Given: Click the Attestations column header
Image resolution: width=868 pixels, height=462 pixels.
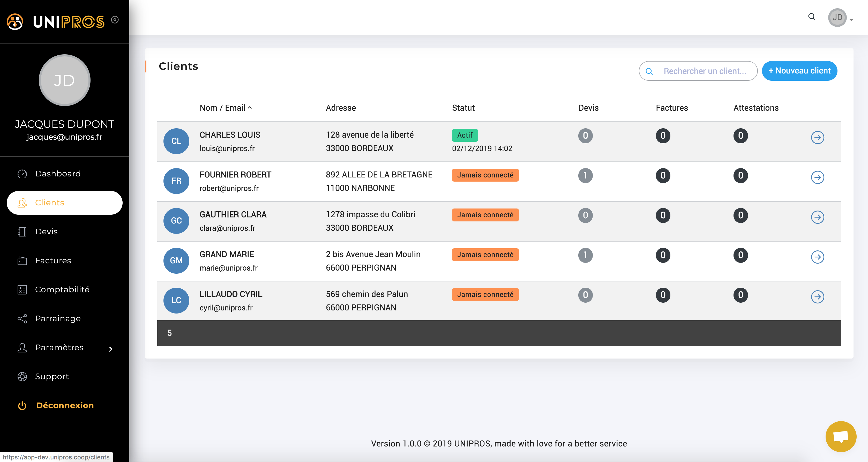Looking at the screenshot, I should pyautogui.click(x=756, y=108).
